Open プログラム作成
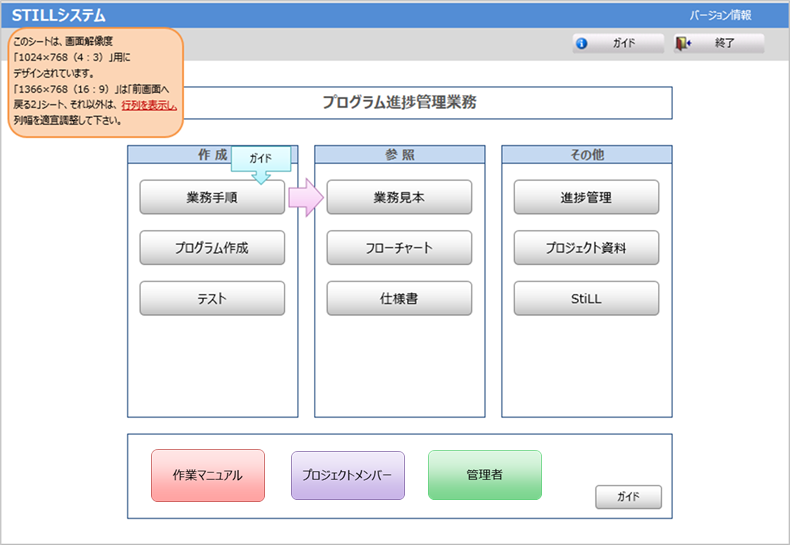Screen dimensions: 790x545 coord(212,248)
